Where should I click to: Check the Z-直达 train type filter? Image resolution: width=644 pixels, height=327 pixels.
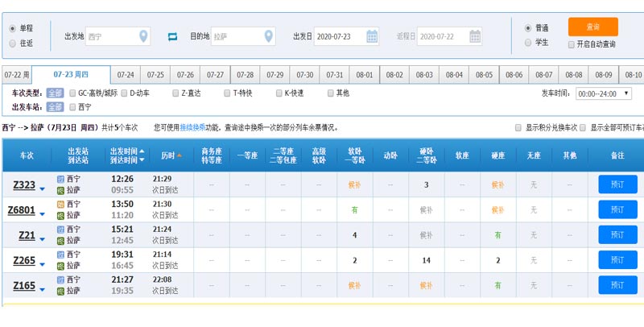click(x=175, y=93)
